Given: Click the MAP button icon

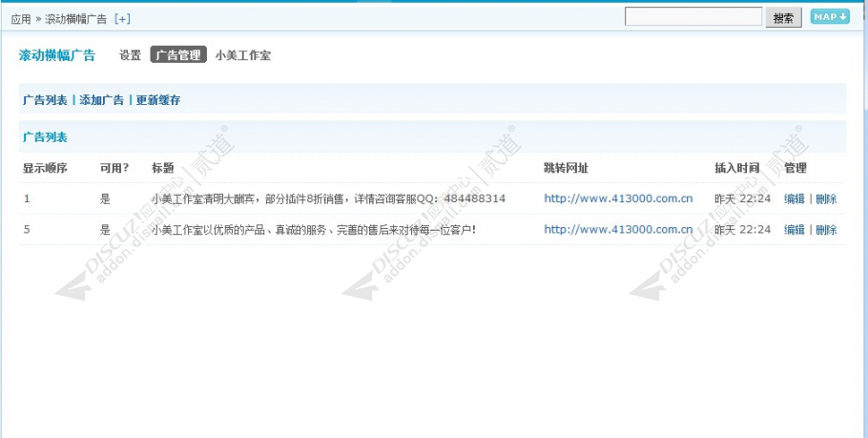Looking at the screenshot, I should pos(830,16).
